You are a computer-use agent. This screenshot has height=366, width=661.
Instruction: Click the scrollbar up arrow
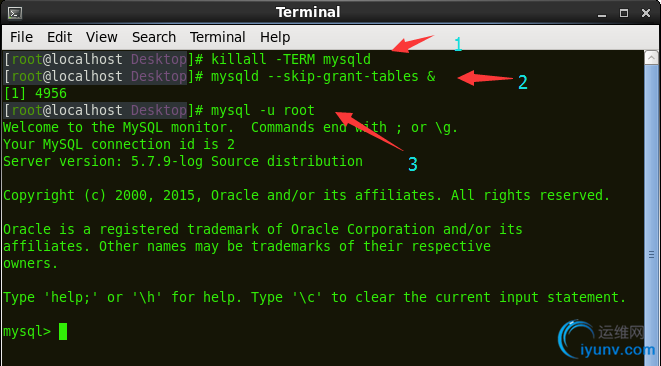[x=651, y=57]
